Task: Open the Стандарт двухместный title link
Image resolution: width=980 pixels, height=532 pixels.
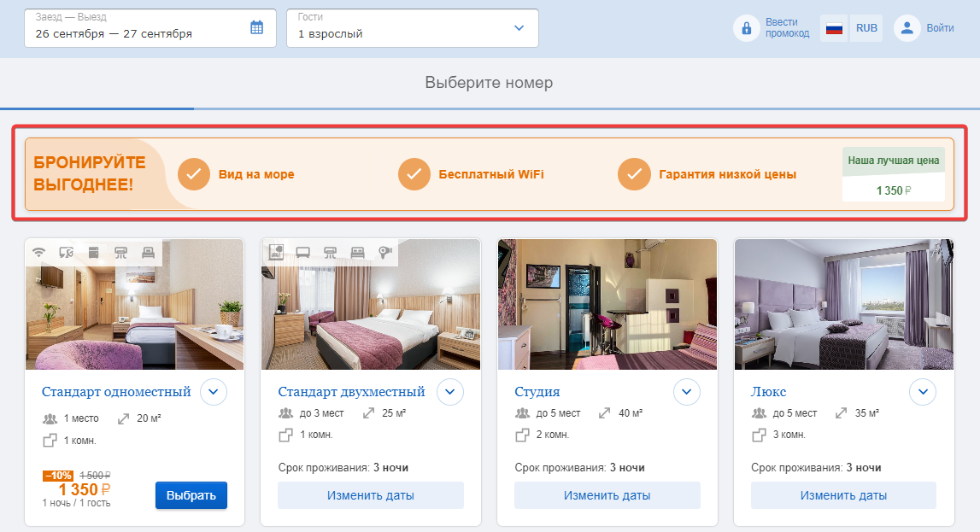Action: coord(351,392)
